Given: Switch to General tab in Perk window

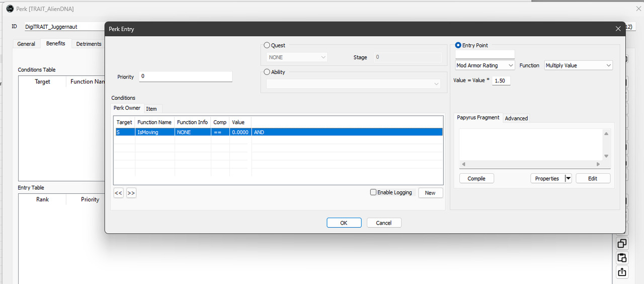Looking at the screenshot, I should [26, 44].
